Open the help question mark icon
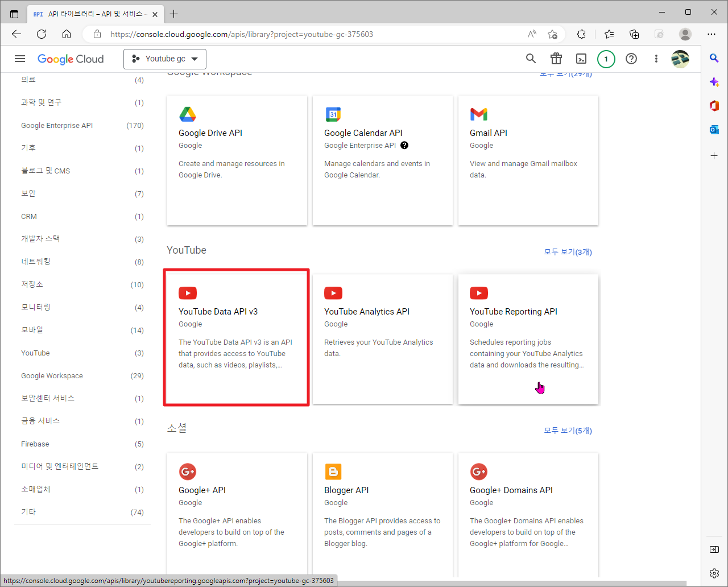728x587 pixels. tap(631, 59)
